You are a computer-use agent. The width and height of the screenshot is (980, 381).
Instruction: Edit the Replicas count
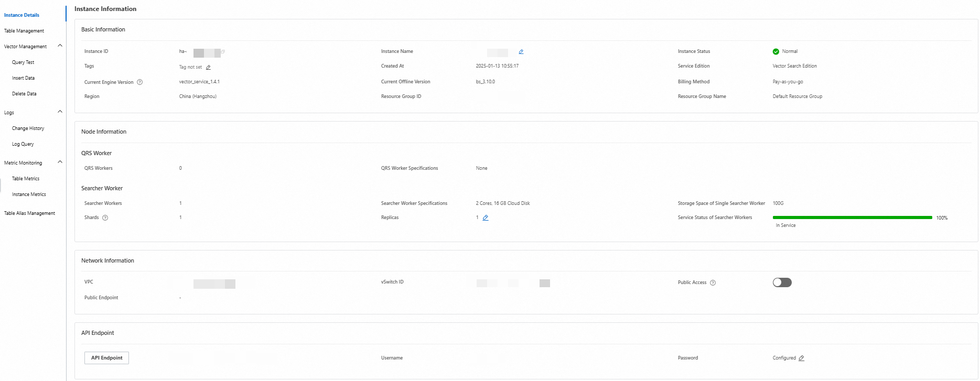click(486, 217)
